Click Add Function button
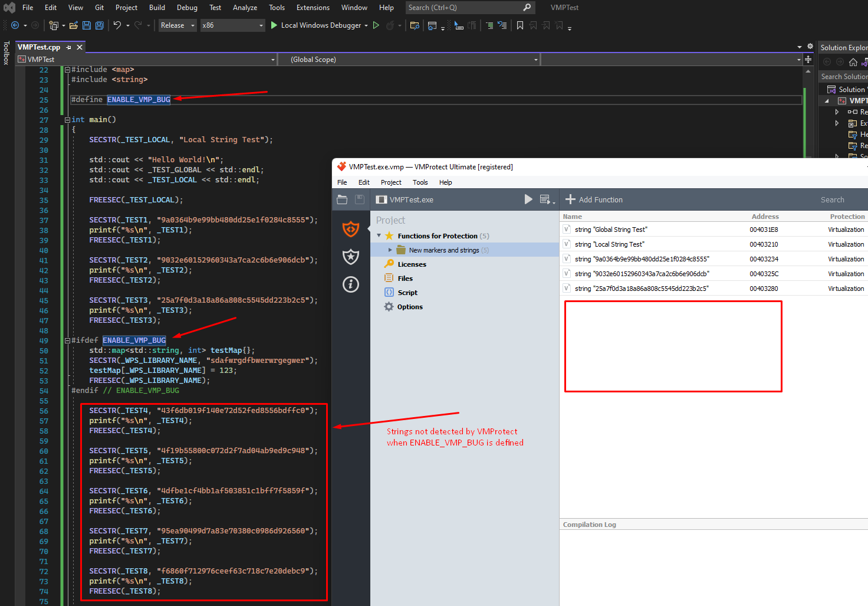Image resolution: width=868 pixels, height=606 pixels. click(594, 199)
